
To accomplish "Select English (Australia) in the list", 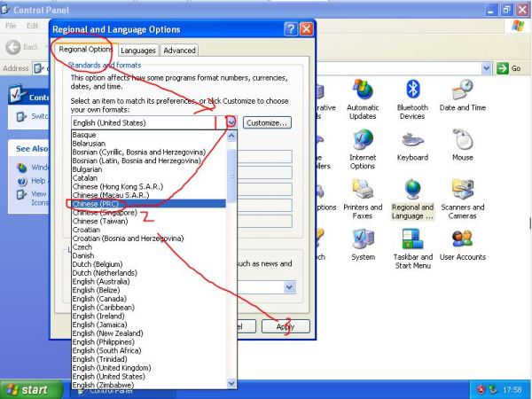I will (149, 281).
